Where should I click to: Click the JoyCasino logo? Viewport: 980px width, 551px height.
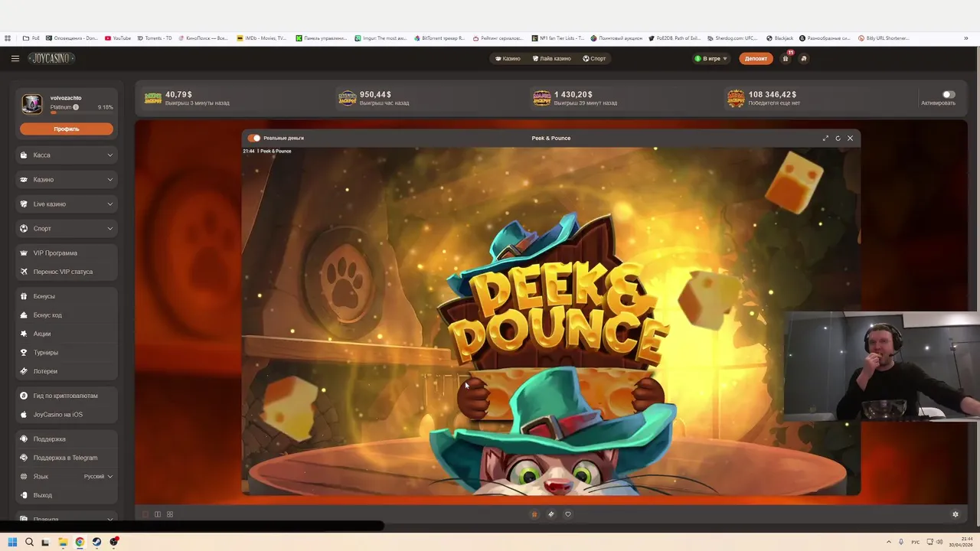click(51, 58)
